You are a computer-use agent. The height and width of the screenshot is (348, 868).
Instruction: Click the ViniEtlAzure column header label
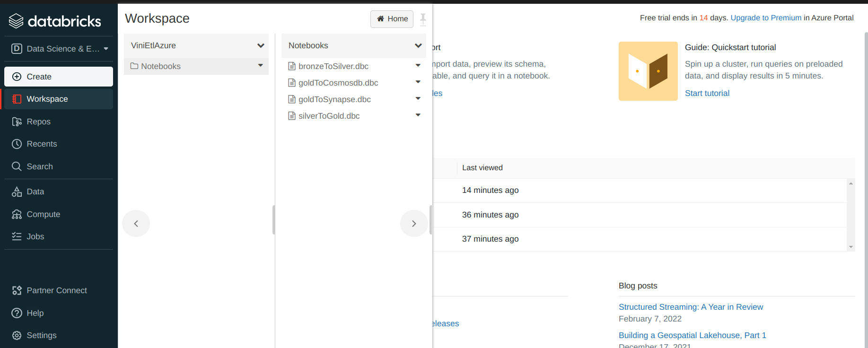[153, 45]
